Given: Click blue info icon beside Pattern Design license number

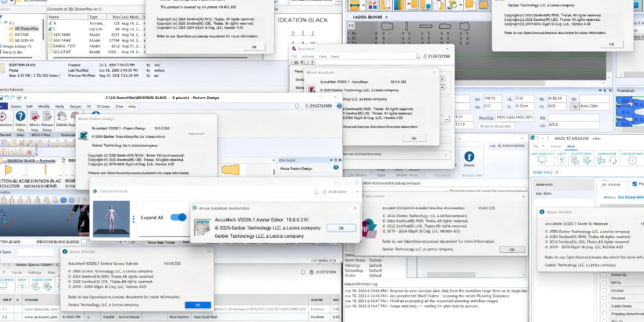Looking at the screenshot, I should tap(339, 106).
